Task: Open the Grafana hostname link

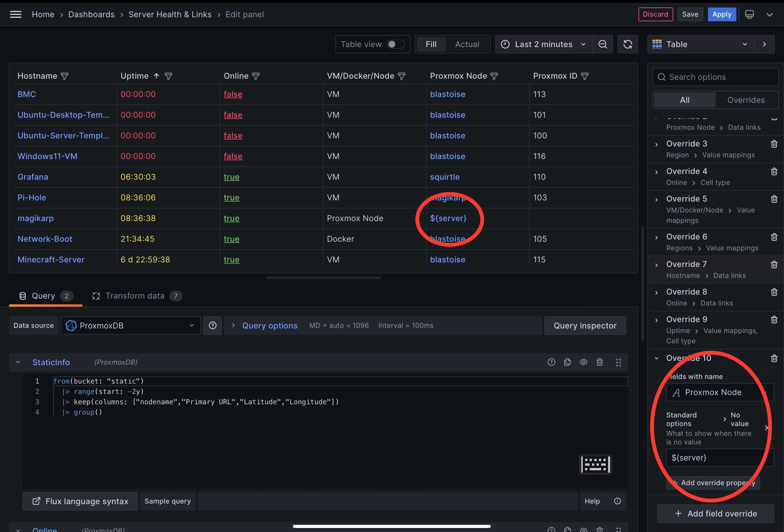Action: coord(33,177)
